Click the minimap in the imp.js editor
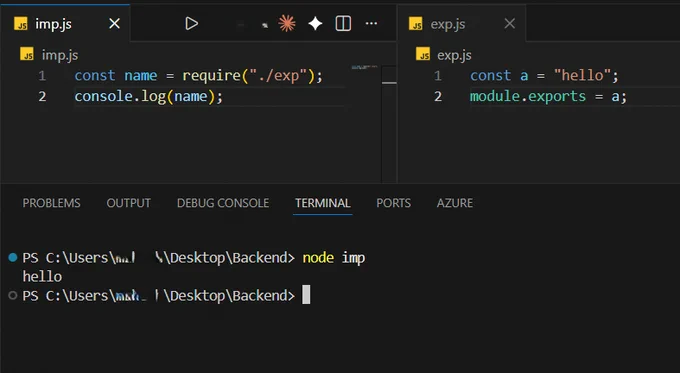The image size is (680, 373). pos(364,68)
